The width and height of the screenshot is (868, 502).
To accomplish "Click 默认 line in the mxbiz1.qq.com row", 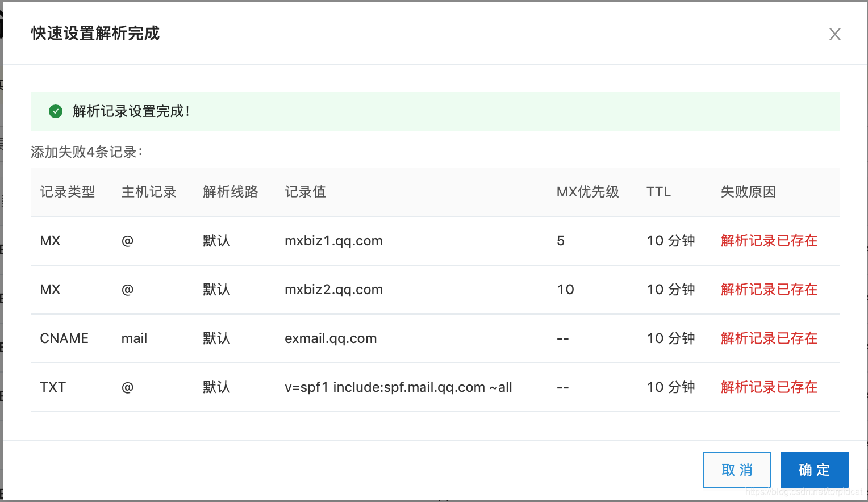I will pos(216,241).
